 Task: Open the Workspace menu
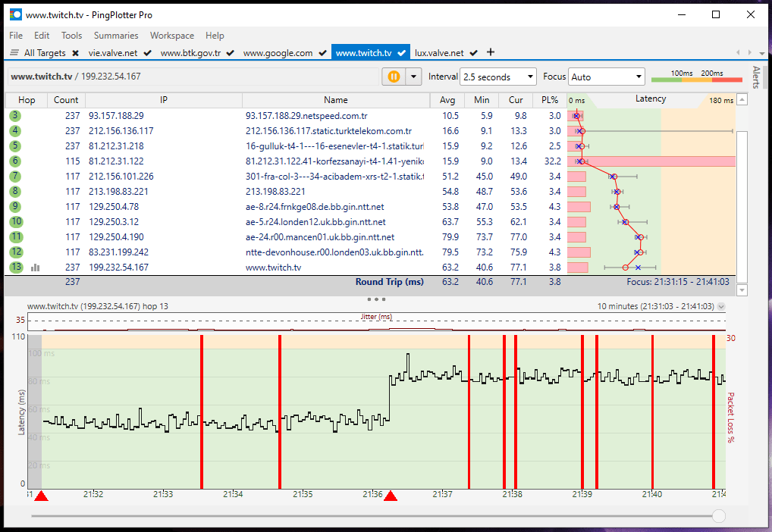[171, 36]
